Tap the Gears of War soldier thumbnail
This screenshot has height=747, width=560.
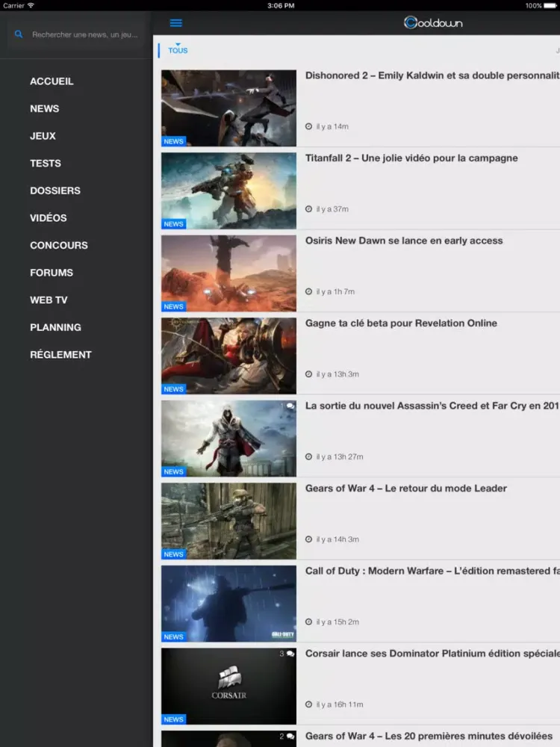pyautogui.click(x=228, y=521)
